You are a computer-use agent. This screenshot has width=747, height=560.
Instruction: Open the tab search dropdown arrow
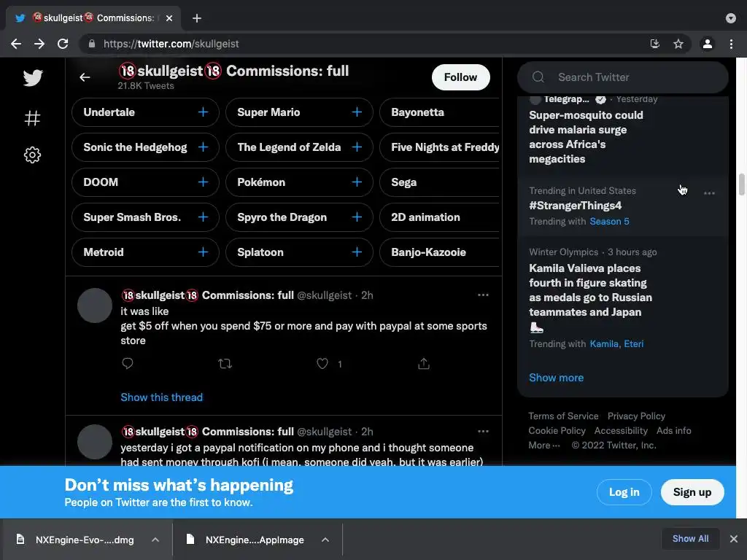731,18
